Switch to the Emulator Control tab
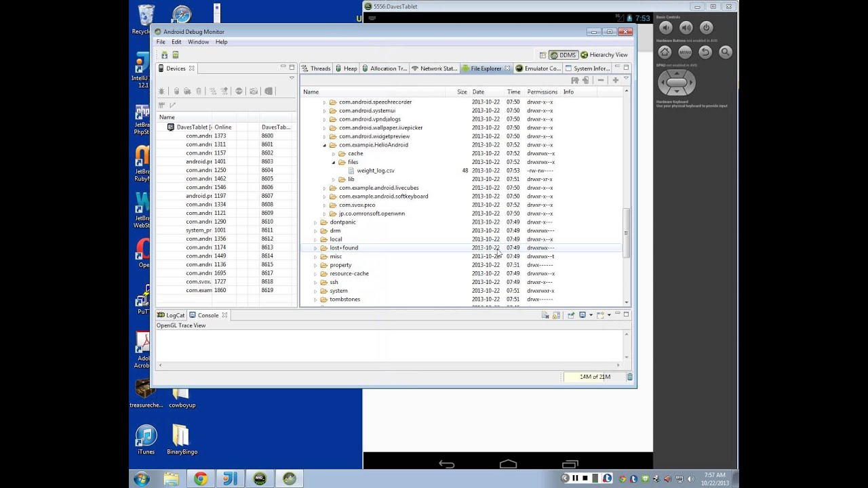868x488 pixels. [538, 68]
